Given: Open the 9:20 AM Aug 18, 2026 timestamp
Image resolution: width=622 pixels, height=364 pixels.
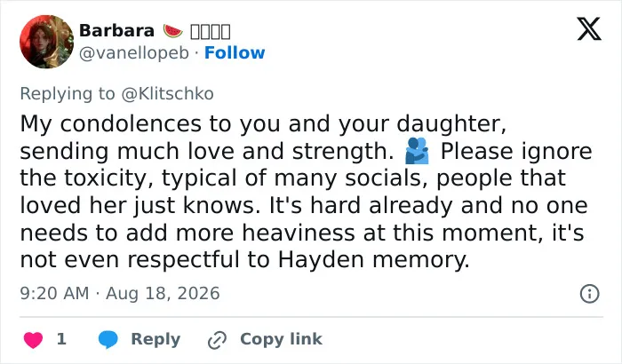Looking at the screenshot, I should (x=120, y=294).
